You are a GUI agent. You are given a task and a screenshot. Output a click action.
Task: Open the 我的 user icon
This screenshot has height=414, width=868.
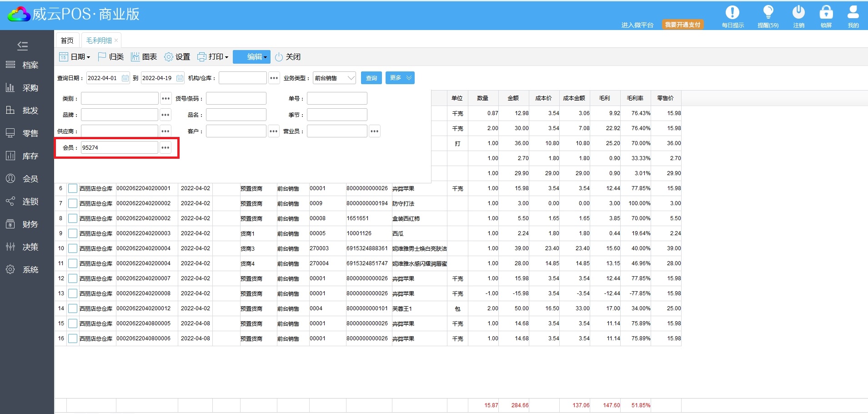pos(853,12)
